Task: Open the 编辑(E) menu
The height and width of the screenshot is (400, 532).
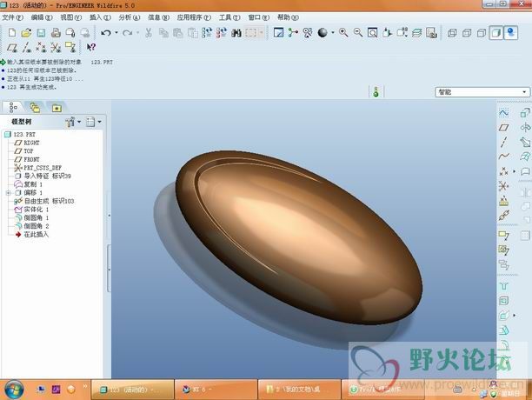Action: 42,17
